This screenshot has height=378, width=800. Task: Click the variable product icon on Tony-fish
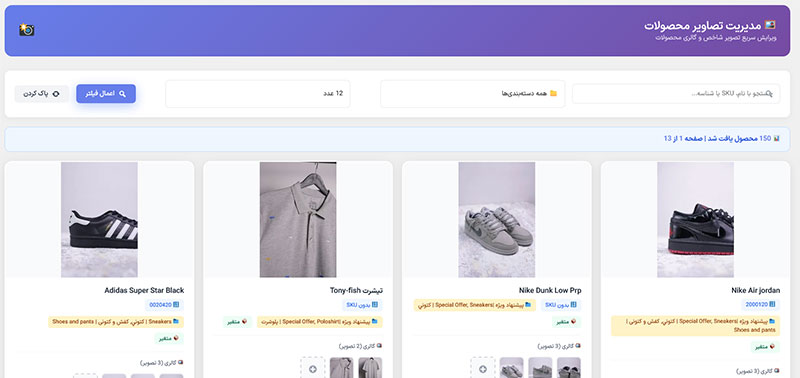coord(244,322)
